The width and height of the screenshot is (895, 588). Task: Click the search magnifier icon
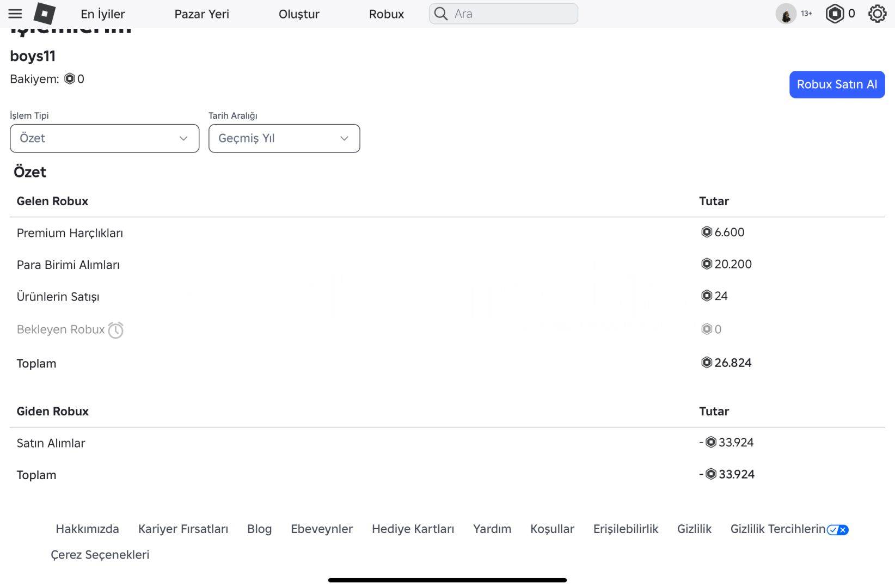[441, 14]
